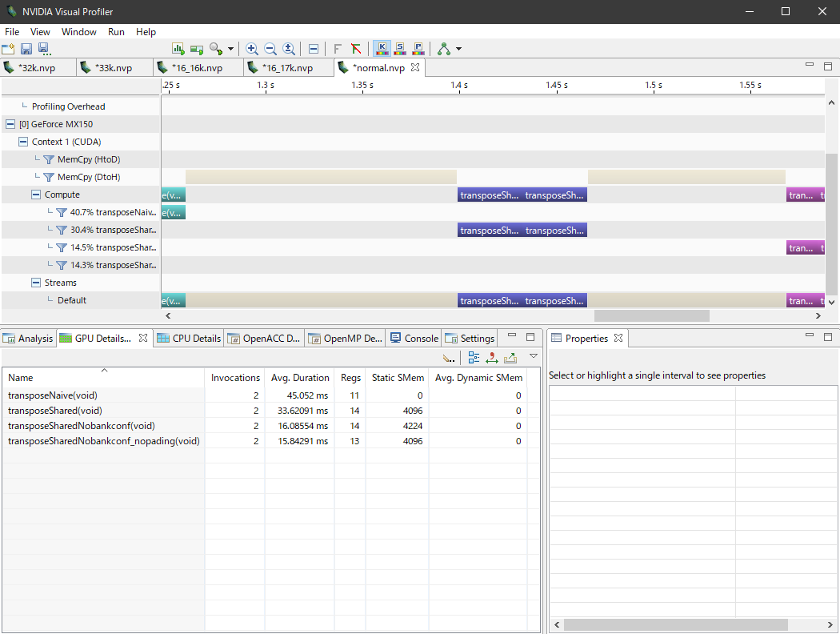Select the transposeNaive(void) table row
The height and width of the screenshot is (634, 840).
pyautogui.click(x=52, y=395)
